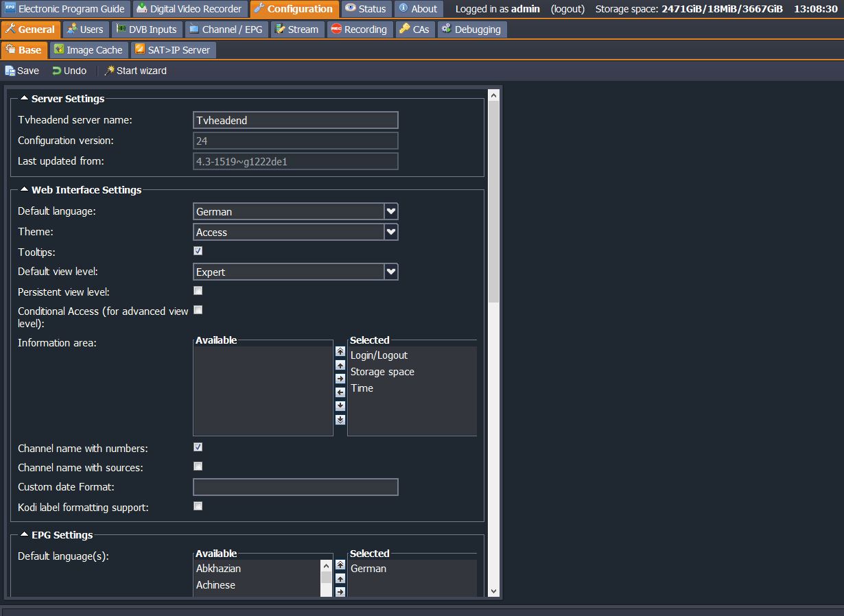Click the settings panel scroll-down arrow

pyautogui.click(x=493, y=591)
